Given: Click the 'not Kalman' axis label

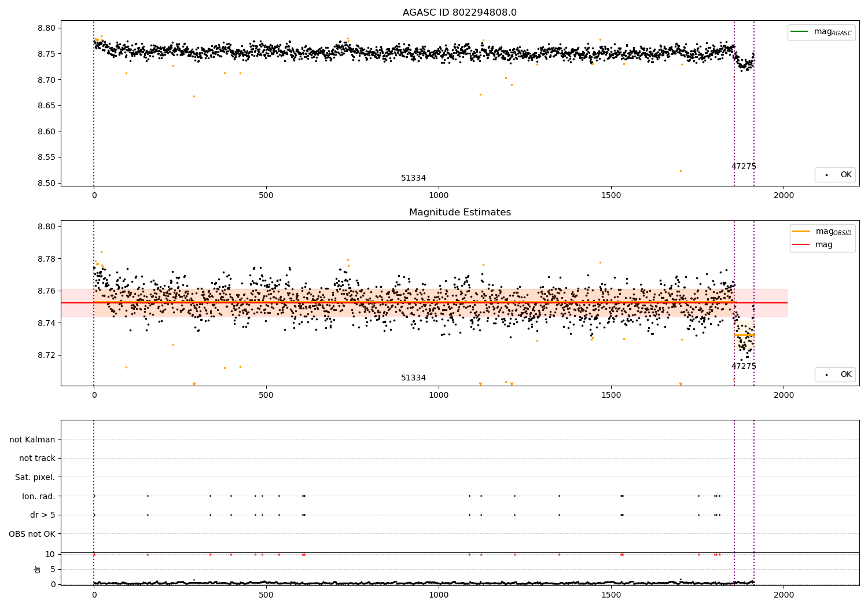Looking at the screenshot, I should [x=32, y=439].
